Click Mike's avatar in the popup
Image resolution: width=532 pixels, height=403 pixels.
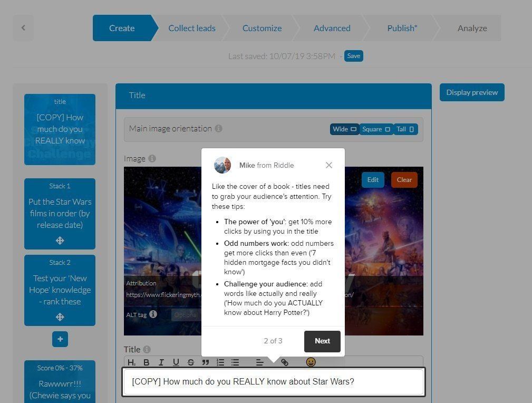tap(223, 165)
